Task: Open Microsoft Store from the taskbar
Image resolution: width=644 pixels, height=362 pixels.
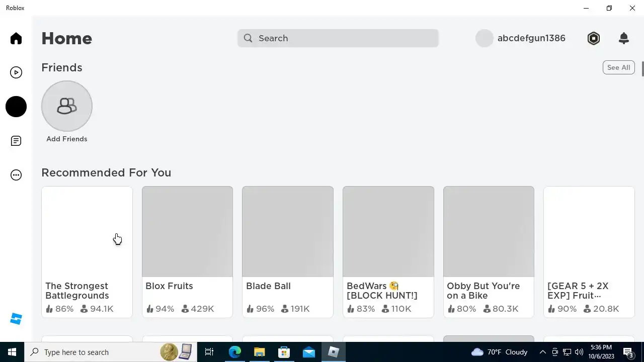Action: tap(284, 352)
